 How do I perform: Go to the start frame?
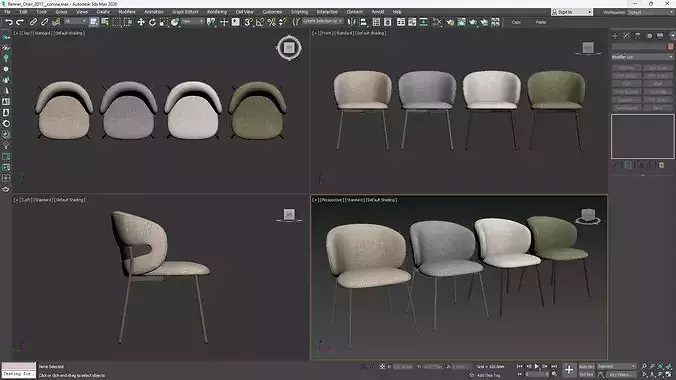pos(520,366)
